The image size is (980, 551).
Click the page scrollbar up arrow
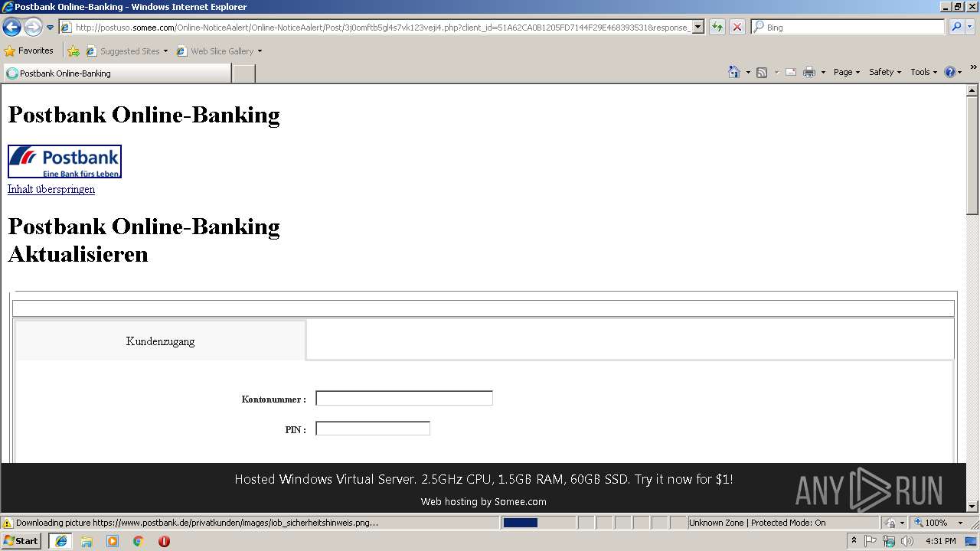pos(972,90)
